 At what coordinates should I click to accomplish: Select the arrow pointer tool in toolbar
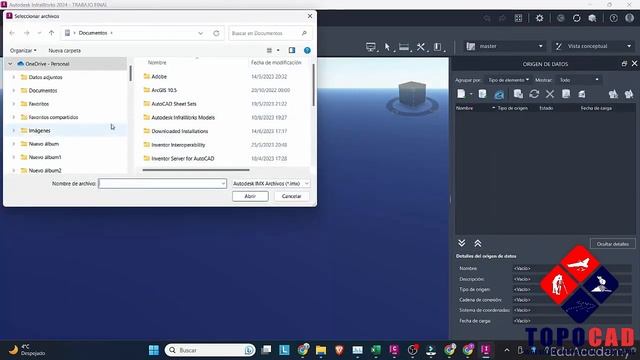(x=387, y=47)
